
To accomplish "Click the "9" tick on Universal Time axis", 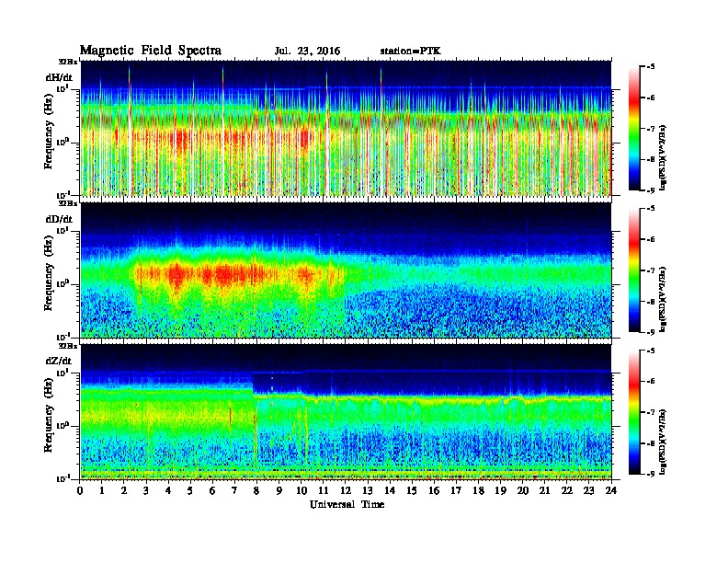I will 279,490.
